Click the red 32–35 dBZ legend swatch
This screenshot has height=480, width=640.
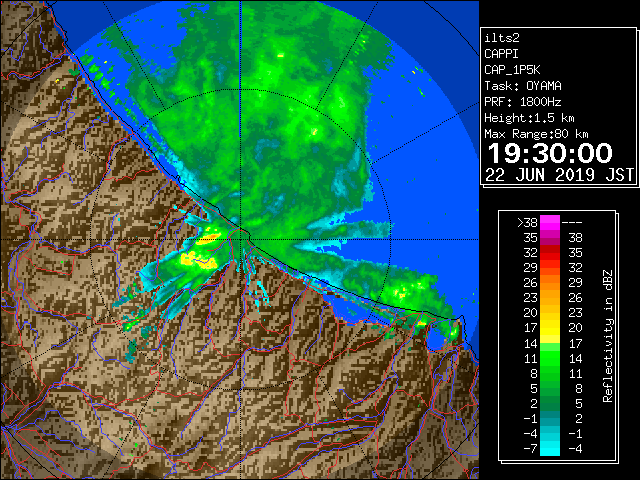(550, 253)
